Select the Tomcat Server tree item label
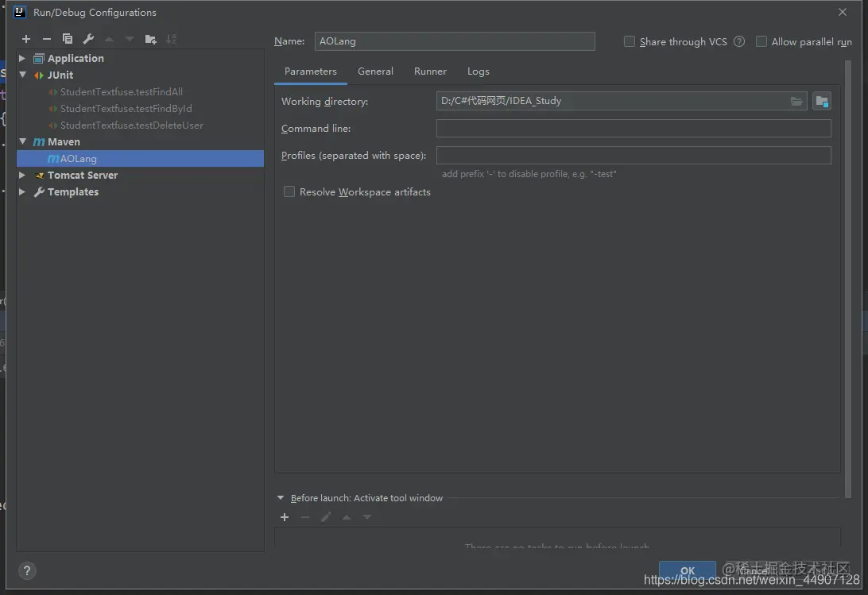The width and height of the screenshot is (868, 595). coord(83,175)
